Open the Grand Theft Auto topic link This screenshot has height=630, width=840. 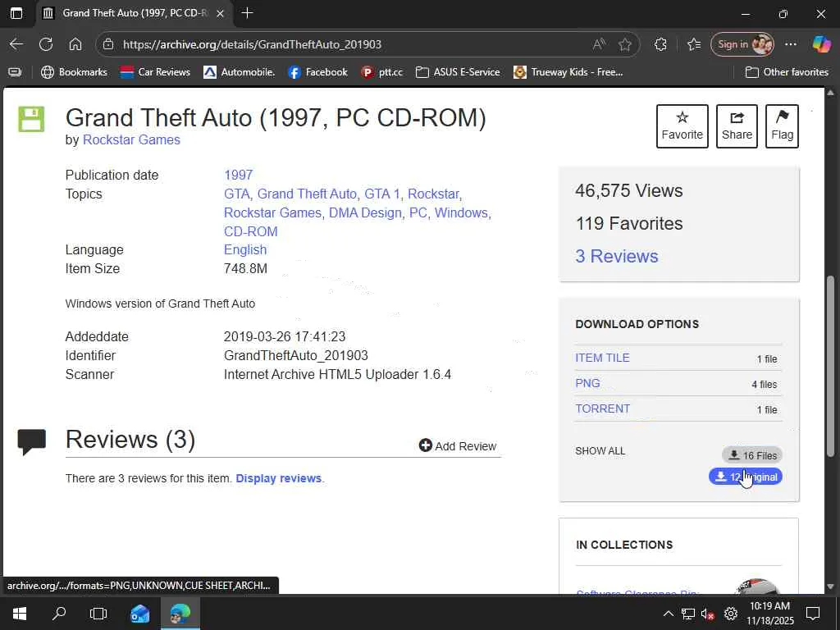(307, 194)
